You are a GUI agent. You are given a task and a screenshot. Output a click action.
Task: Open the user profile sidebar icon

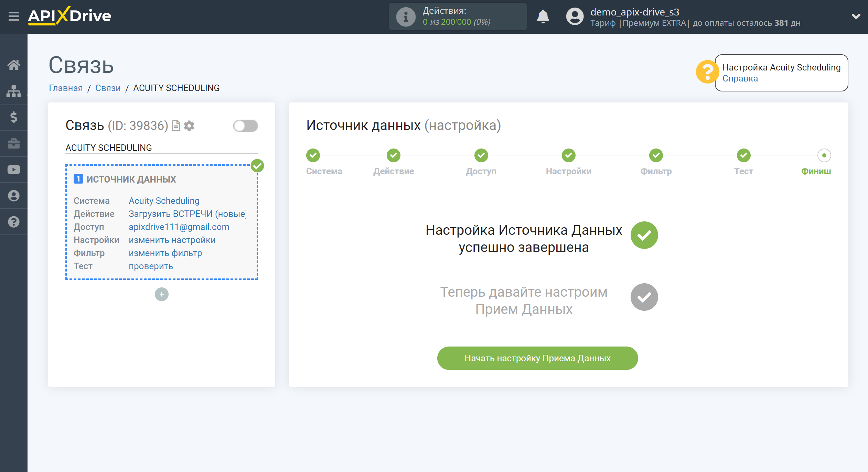pyautogui.click(x=14, y=196)
